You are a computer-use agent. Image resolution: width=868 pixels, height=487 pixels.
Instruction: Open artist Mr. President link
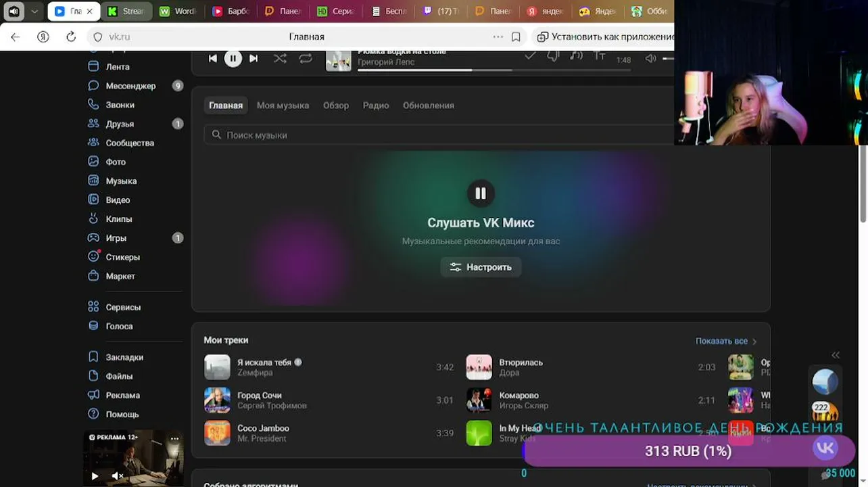[x=262, y=438]
